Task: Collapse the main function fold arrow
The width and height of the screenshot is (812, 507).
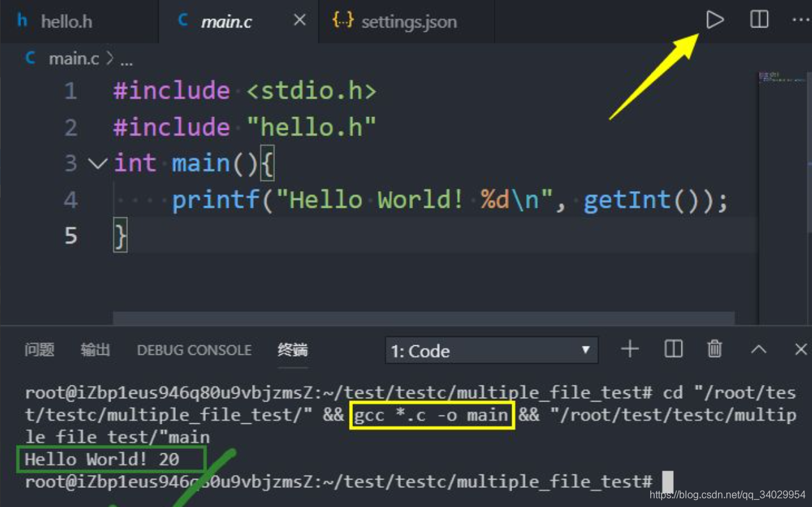Action: pyautogui.click(x=97, y=164)
